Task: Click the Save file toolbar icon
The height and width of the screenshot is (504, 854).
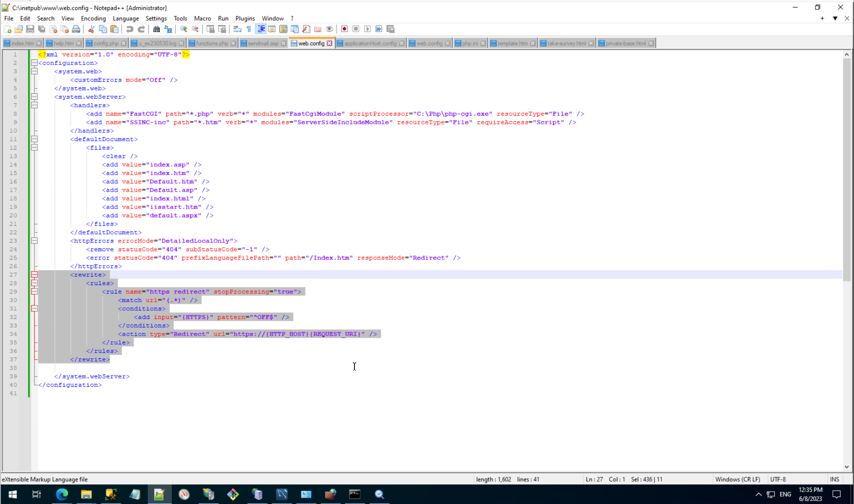Action: tap(30, 29)
